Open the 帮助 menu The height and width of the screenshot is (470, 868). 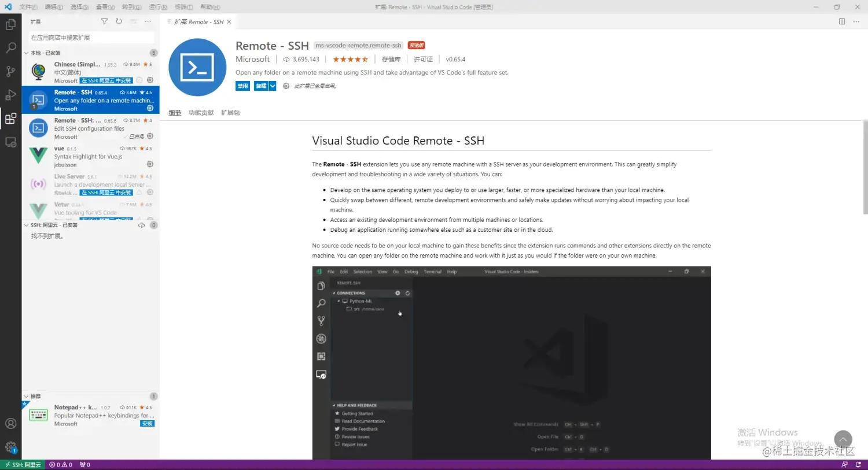click(x=210, y=6)
